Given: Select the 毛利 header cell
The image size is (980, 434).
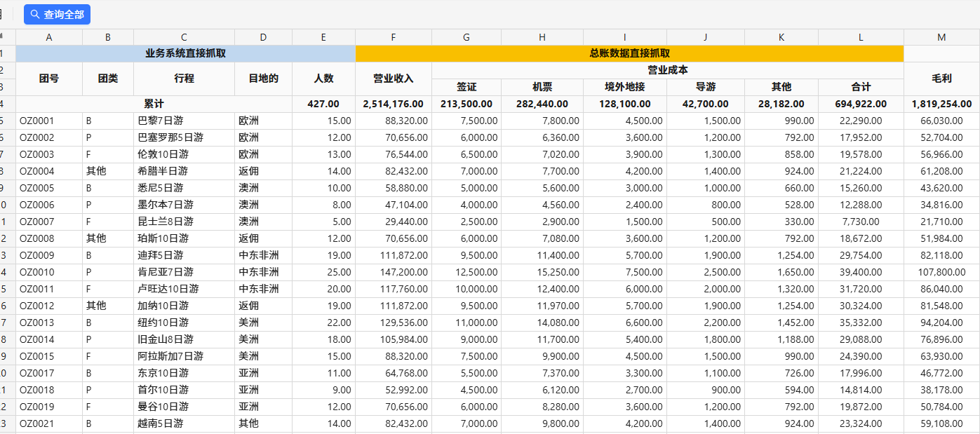Looking at the screenshot, I should coord(941,79).
